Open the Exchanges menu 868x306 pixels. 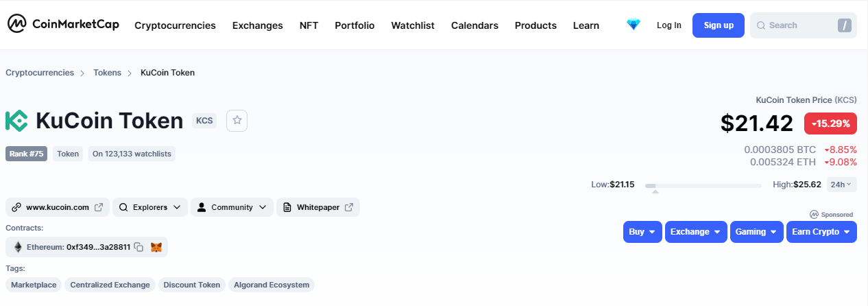tap(257, 25)
